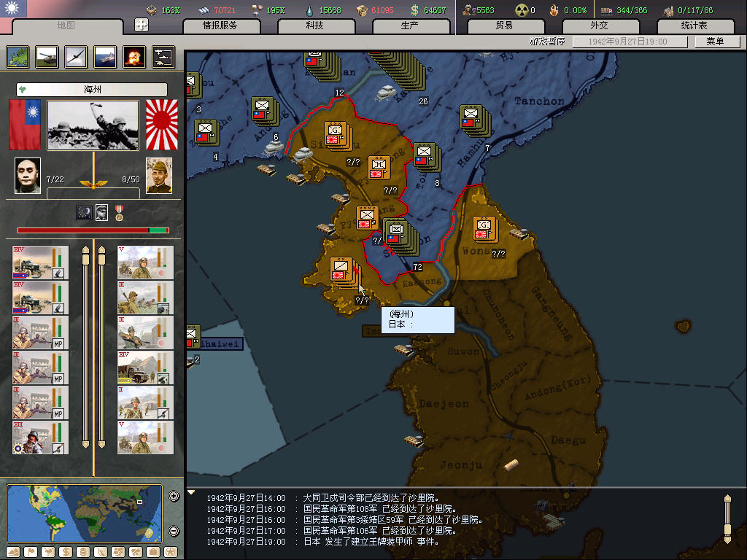Select the XIII unit card in attacker column
The image size is (747, 560).
pos(41,437)
